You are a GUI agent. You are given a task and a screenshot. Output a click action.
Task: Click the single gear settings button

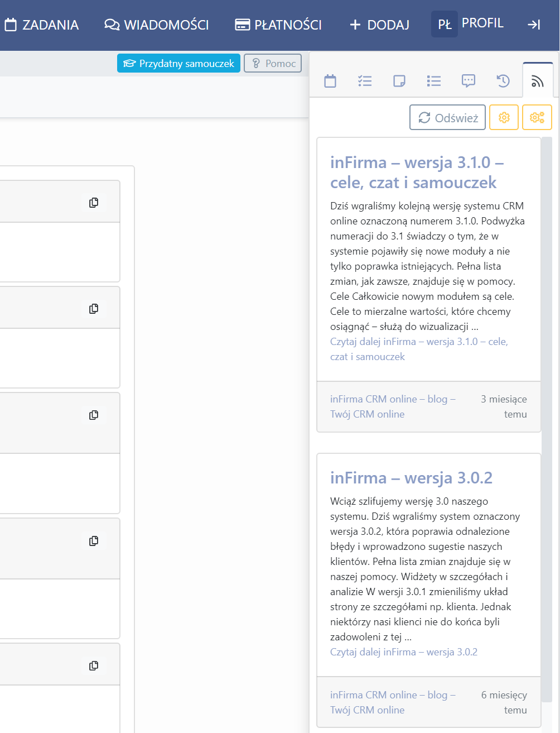(504, 117)
